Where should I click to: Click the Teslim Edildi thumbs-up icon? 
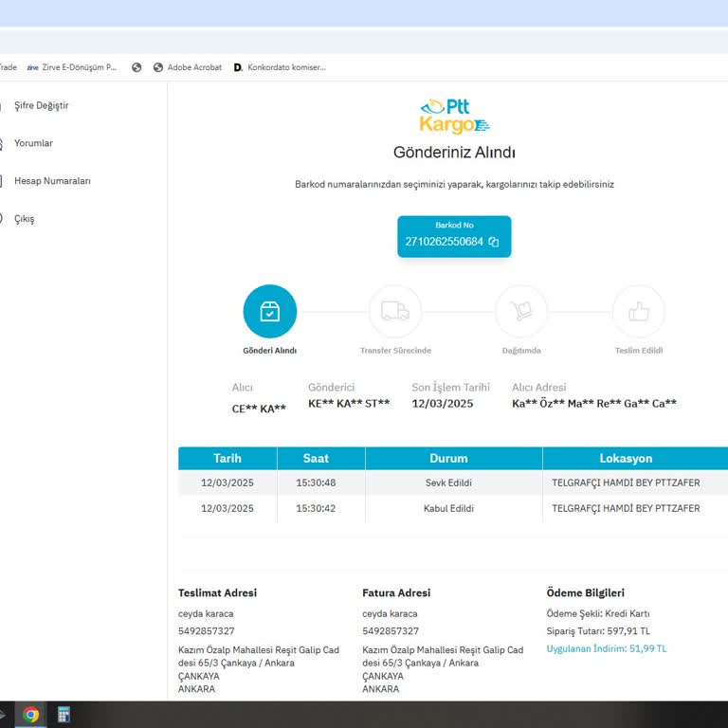coord(639,312)
